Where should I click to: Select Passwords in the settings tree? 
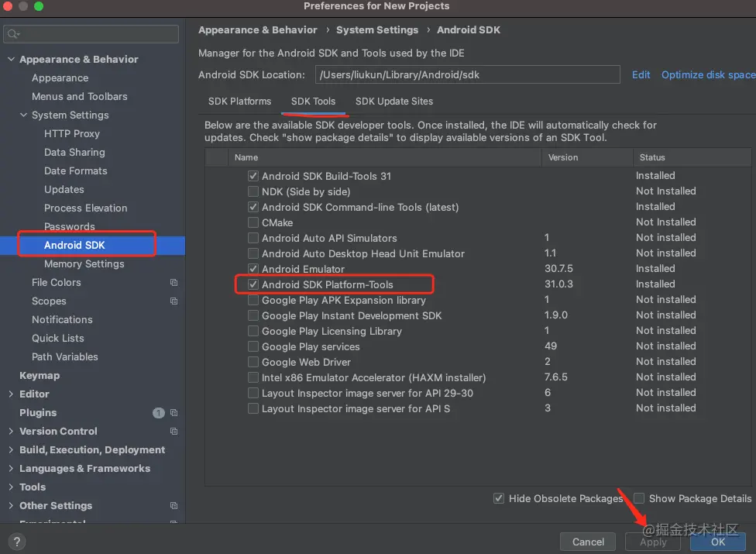[70, 226]
